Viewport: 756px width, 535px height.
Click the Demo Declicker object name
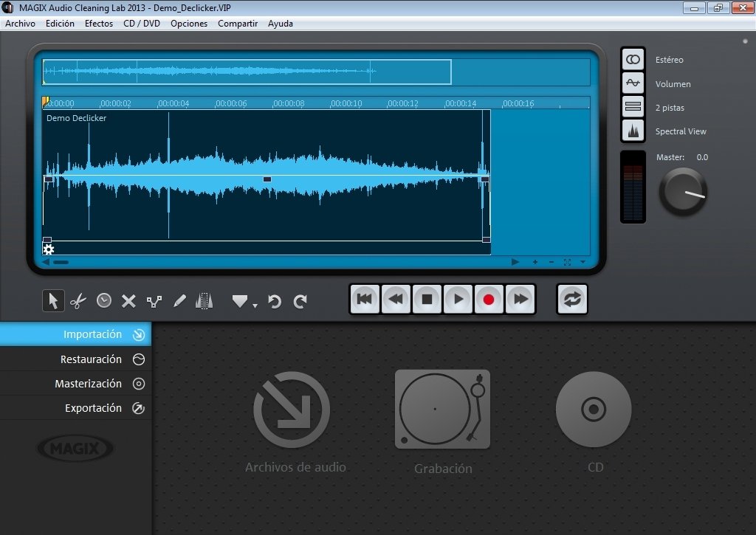pos(76,118)
